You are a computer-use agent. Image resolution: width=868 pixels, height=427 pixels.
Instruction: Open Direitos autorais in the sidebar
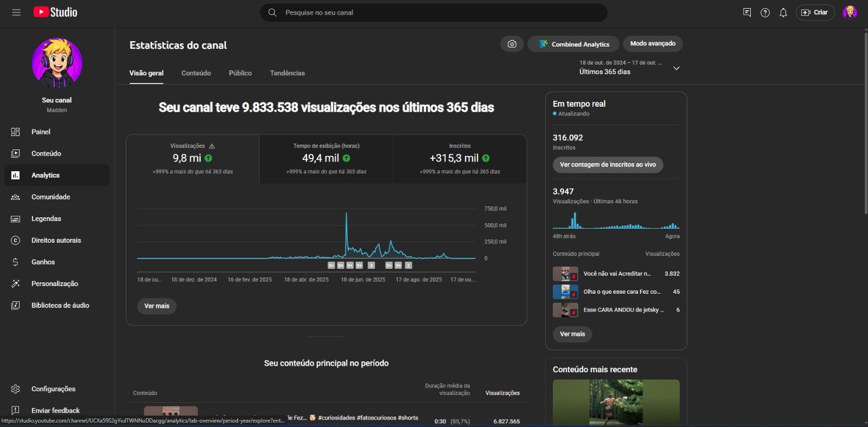click(x=56, y=240)
